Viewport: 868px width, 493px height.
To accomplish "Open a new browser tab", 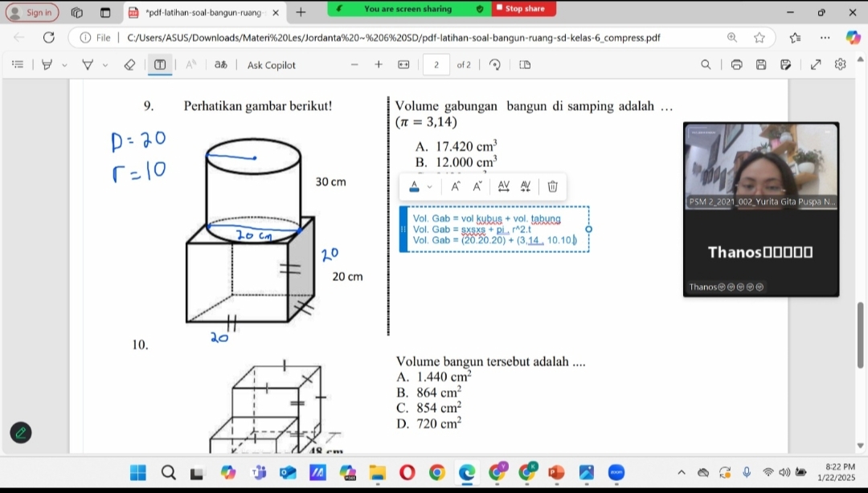I will [301, 12].
